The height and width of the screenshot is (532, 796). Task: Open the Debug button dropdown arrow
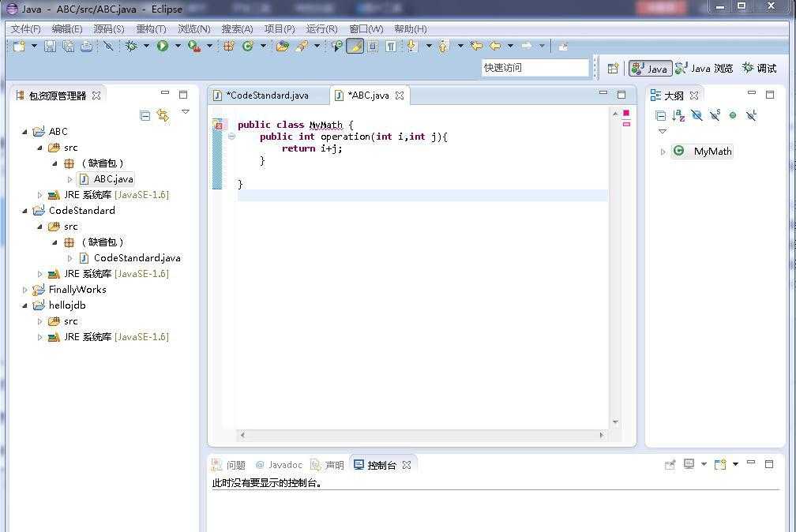(146, 47)
